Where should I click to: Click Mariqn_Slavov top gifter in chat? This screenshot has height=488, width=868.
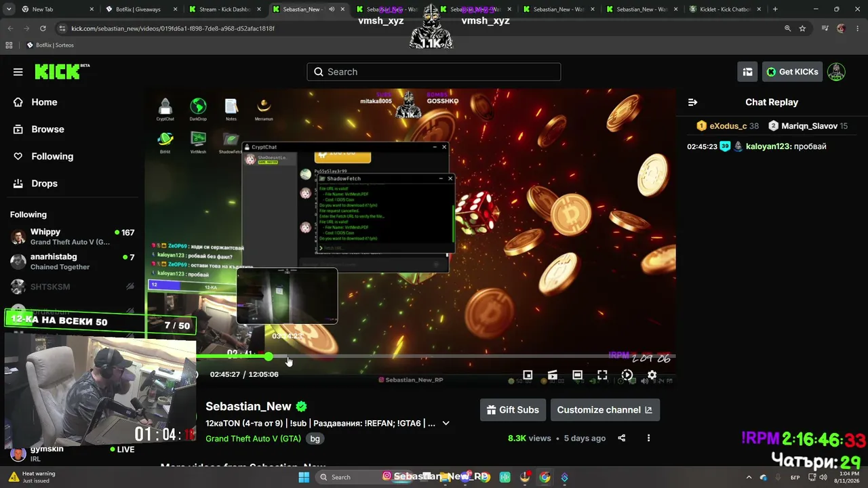[808, 126]
